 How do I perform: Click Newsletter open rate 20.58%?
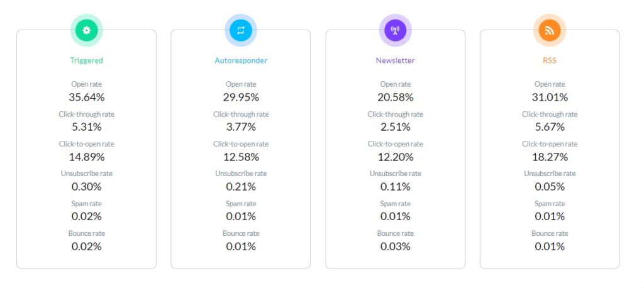click(395, 97)
